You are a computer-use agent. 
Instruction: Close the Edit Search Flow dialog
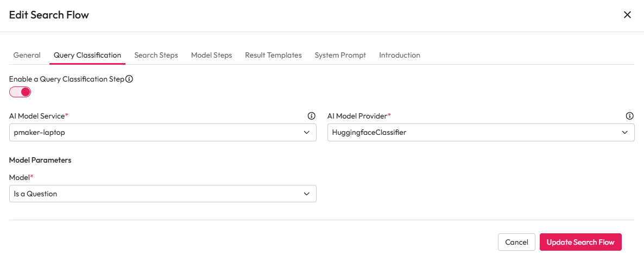click(627, 15)
